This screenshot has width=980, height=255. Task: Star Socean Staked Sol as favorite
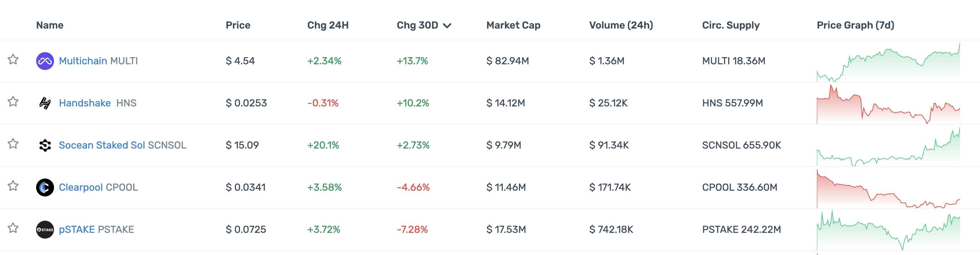coord(13,144)
